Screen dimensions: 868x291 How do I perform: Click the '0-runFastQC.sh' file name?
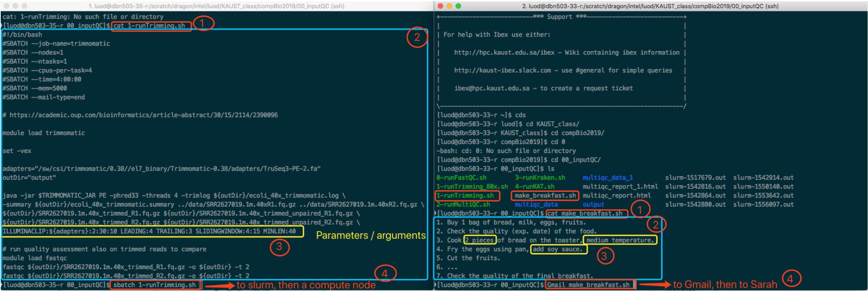(462, 178)
